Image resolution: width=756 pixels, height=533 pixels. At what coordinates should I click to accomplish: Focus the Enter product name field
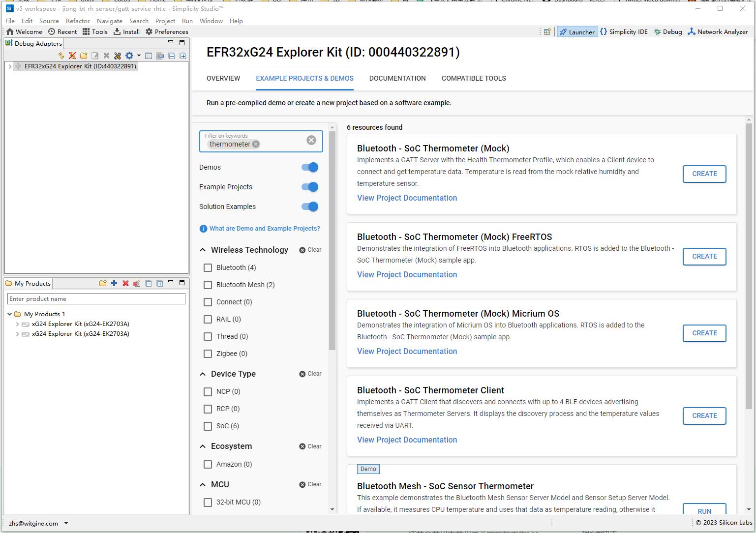pyautogui.click(x=96, y=298)
